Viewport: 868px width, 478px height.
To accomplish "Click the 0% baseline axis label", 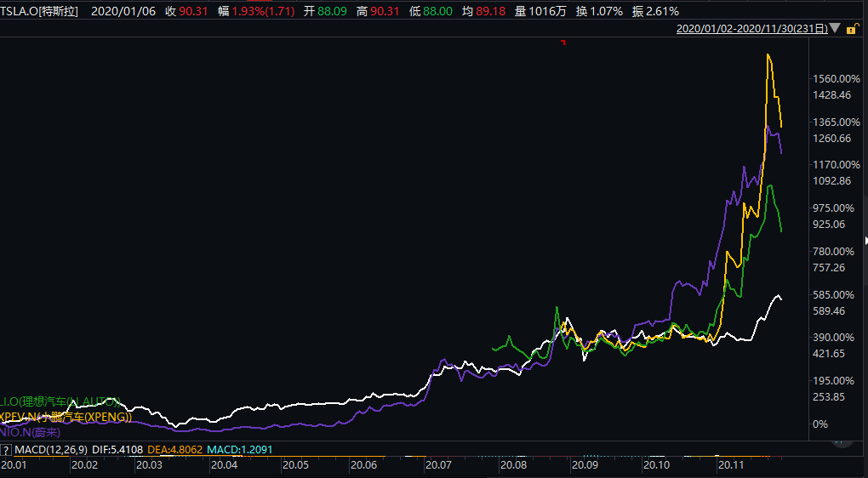I will coord(820,424).
